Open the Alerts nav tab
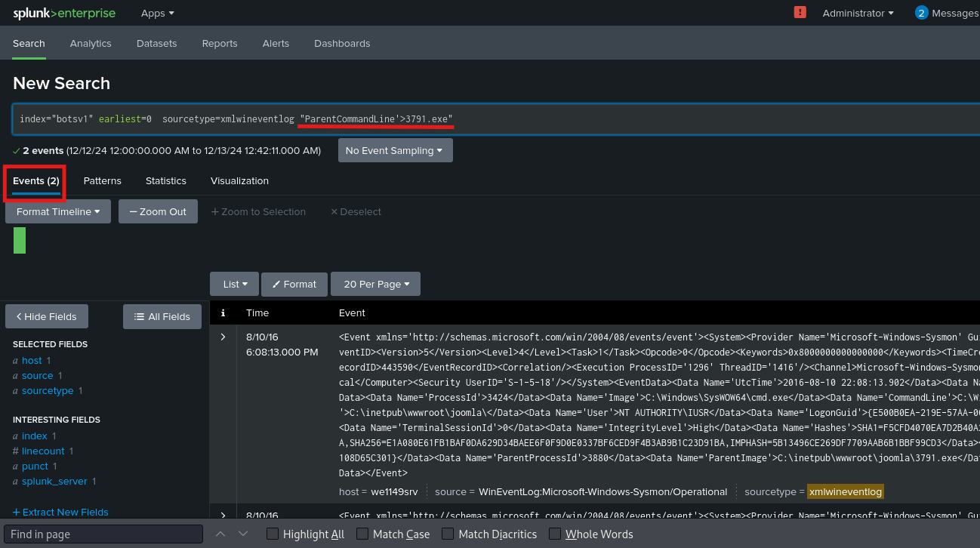The width and height of the screenshot is (980, 548). point(276,43)
